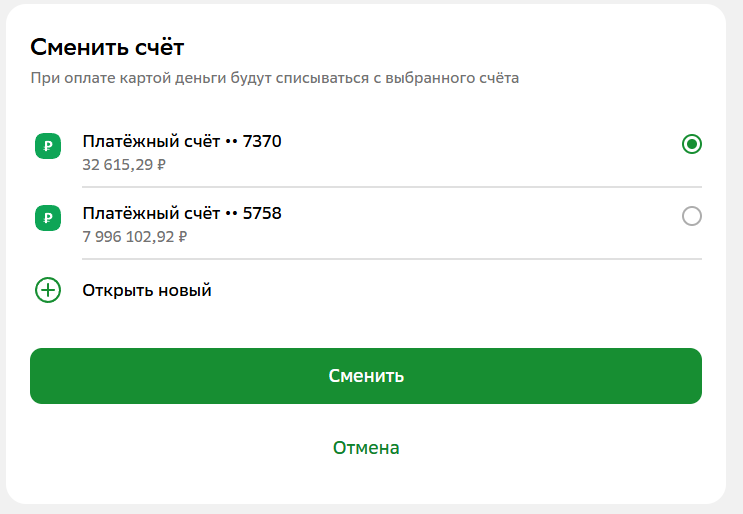Click the ruble sign after 32 615,29
Screen dimensions: 743x514
click(x=162, y=165)
